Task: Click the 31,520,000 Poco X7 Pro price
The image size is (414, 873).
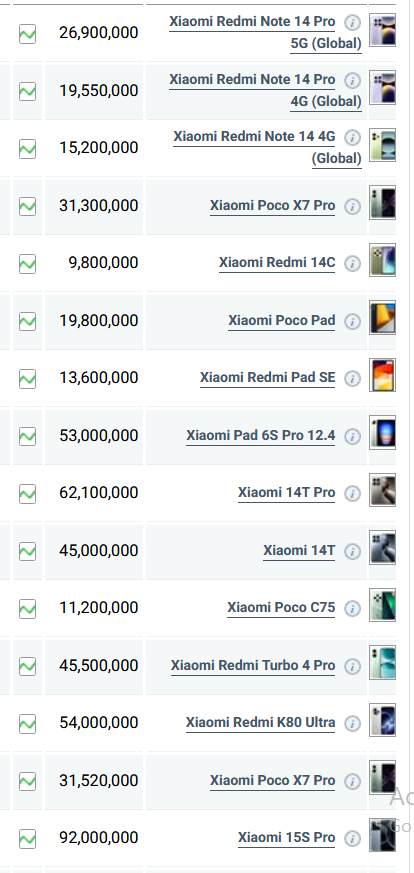Action: point(98,781)
